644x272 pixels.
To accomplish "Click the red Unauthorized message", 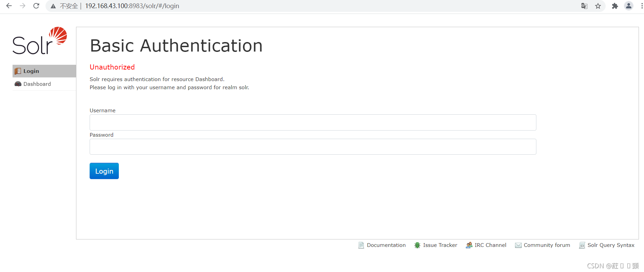I will (112, 67).
